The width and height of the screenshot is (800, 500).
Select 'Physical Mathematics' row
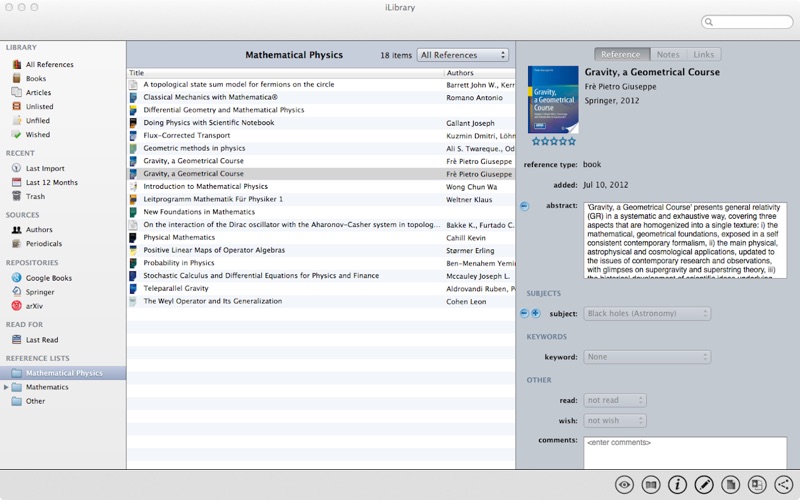321,238
